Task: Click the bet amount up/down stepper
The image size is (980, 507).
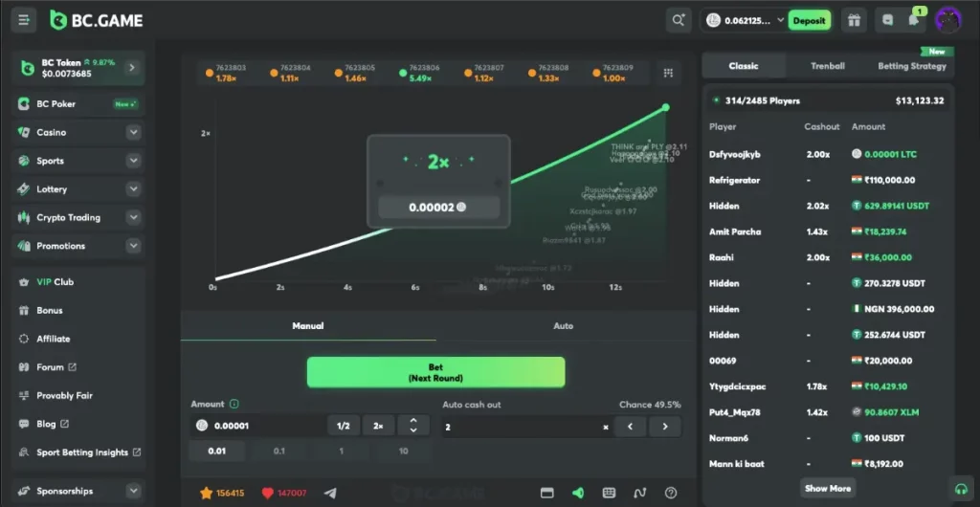Action: [x=413, y=426]
